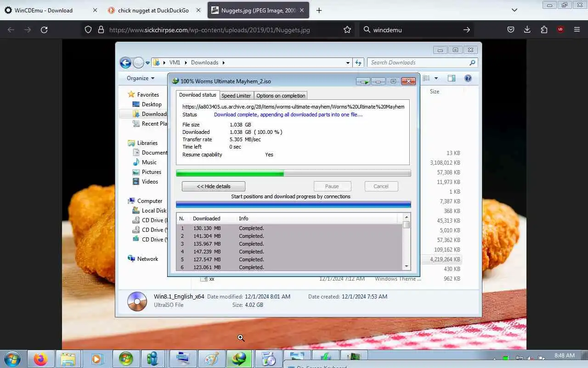588x368 pixels.
Task: Open the recent pages dropdown beside forward arrow
Action: coord(147,63)
